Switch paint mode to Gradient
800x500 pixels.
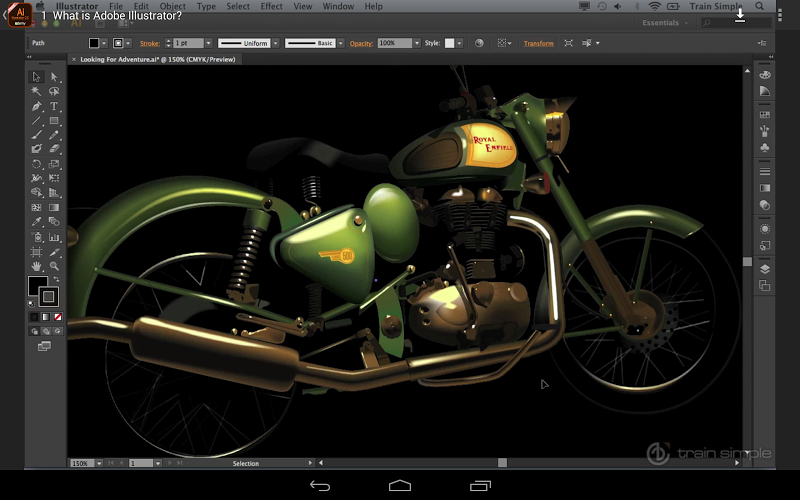[x=46, y=317]
